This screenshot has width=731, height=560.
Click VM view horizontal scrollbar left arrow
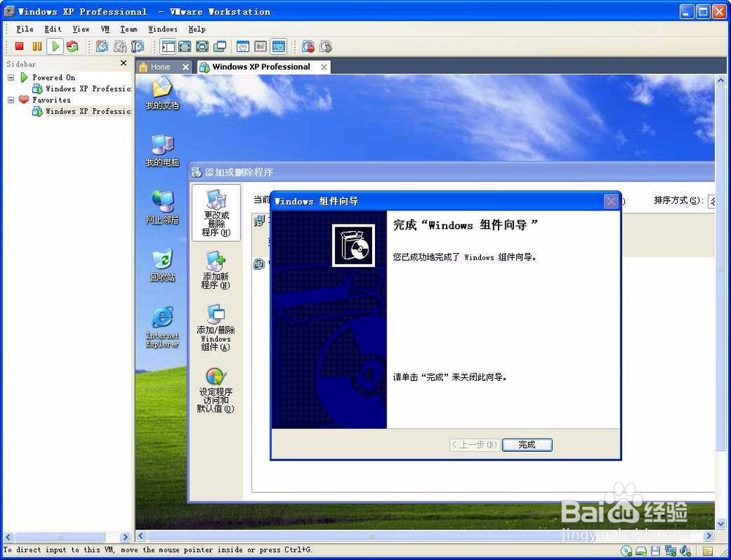141,536
